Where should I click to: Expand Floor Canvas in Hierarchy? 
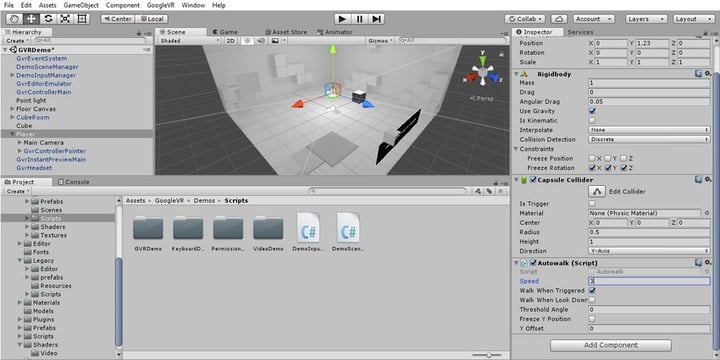tap(12, 109)
